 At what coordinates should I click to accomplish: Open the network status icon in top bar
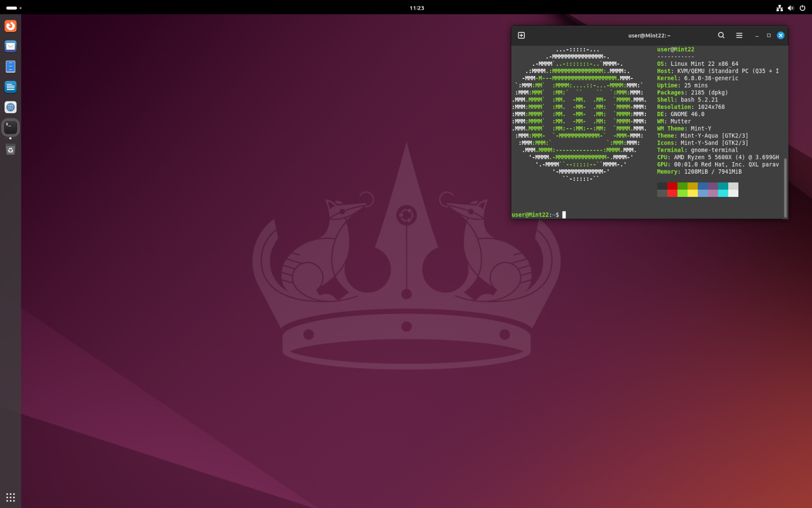780,8
